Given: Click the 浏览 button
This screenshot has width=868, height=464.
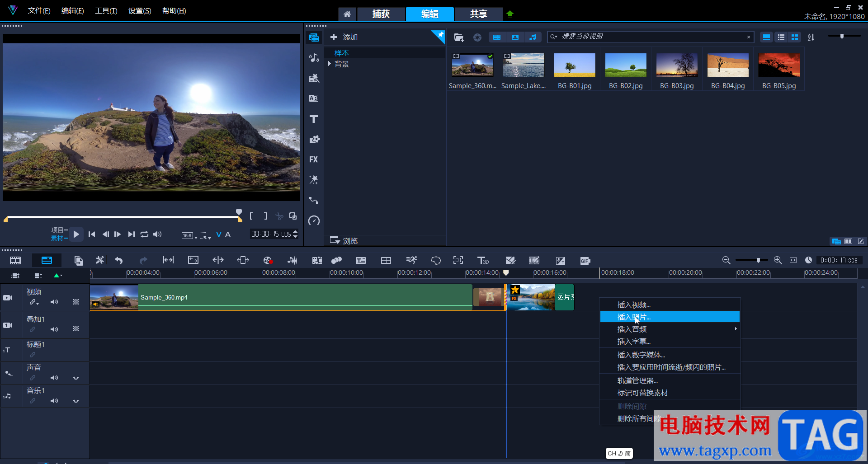Looking at the screenshot, I should coord(344,240).
